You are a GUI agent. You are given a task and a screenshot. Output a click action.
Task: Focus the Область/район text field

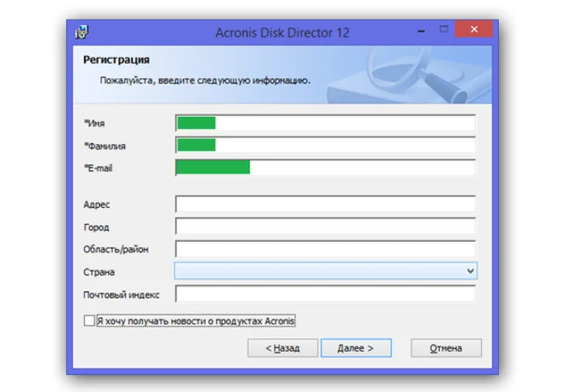[x=325, y=249]
